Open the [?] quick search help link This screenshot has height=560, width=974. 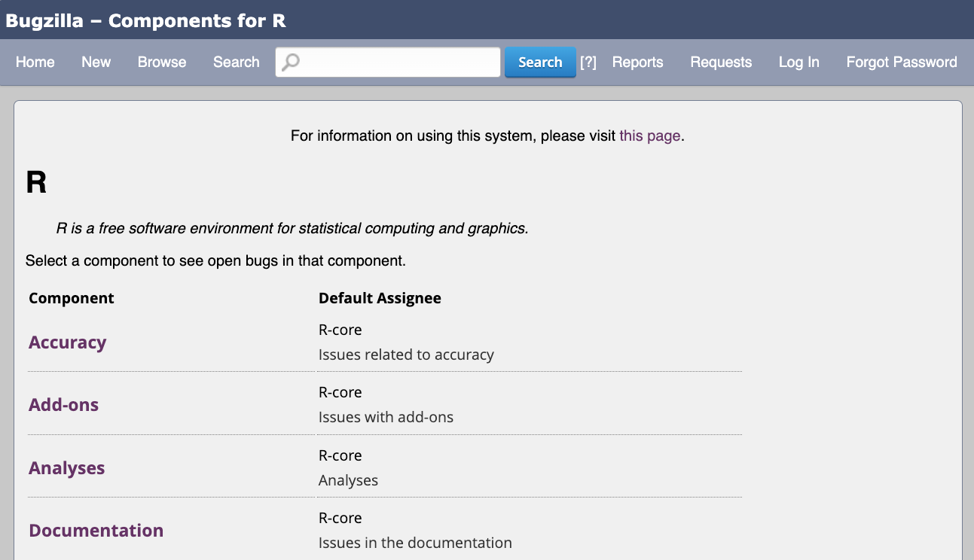point(588,62)
